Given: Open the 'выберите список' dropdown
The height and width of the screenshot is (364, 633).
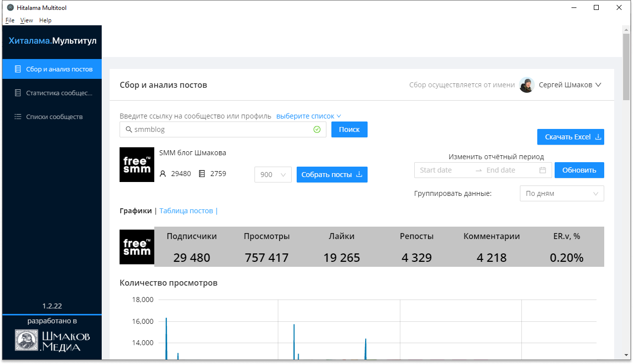Looking at the screenshot, I should [x=309, y=116].
